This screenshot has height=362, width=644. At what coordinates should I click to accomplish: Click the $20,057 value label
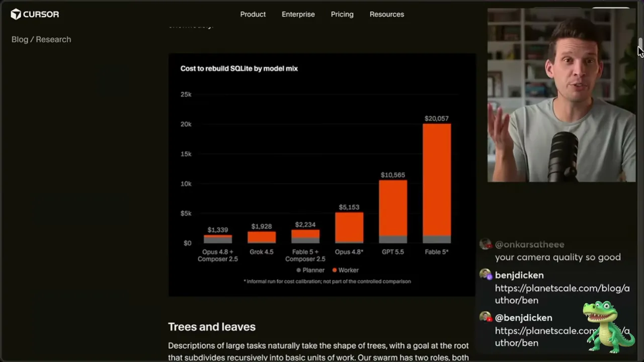[437, 119]
